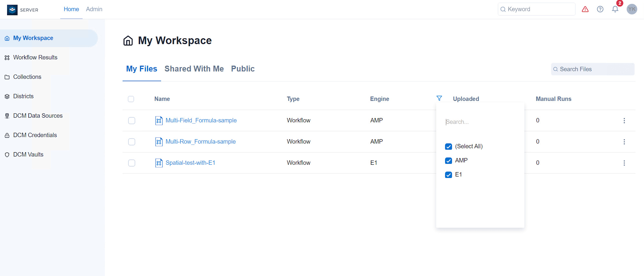
Task: Open the Spatial-test-with-E1 workflow link
Action: click(190, 163)
